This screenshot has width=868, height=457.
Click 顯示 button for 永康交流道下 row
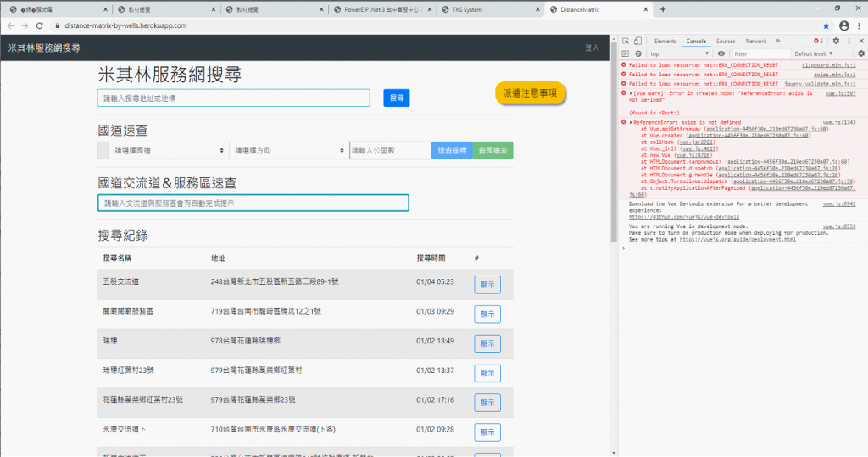(487, 432)
